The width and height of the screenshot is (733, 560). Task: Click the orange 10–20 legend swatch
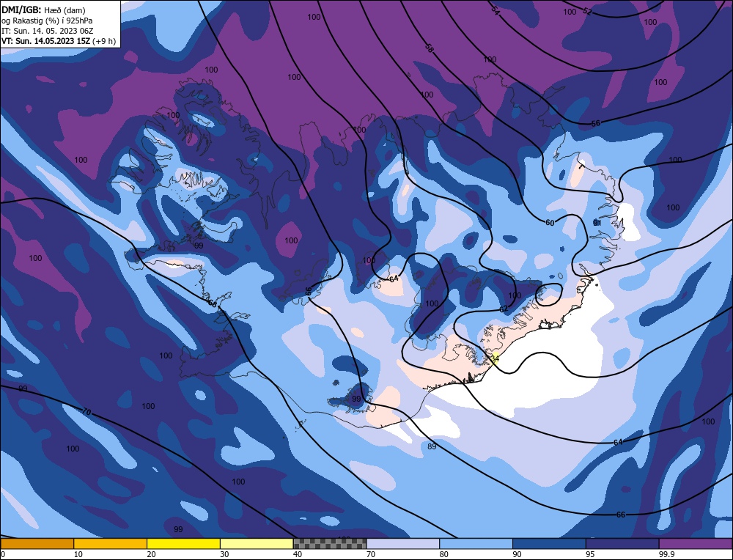tap(111, 543)
